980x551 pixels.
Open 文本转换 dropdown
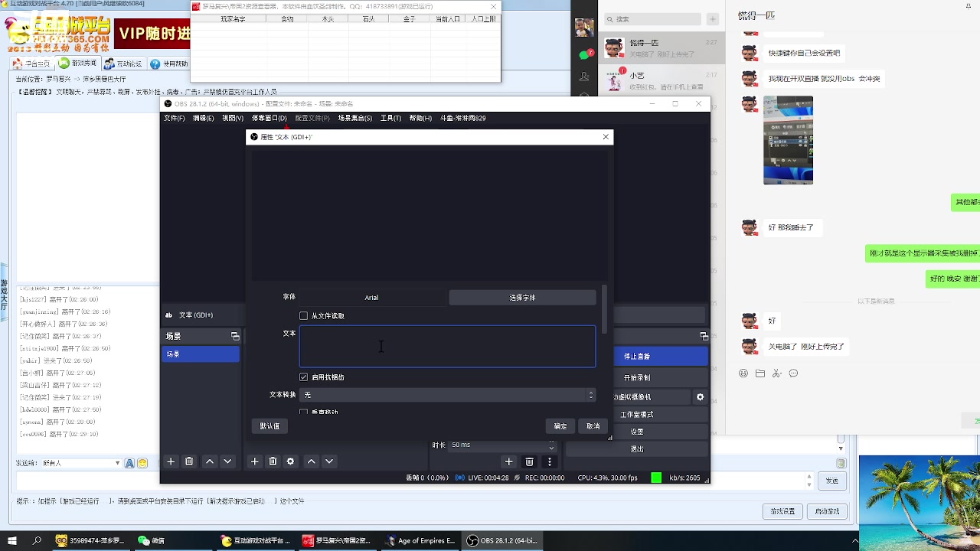[448, 395]
